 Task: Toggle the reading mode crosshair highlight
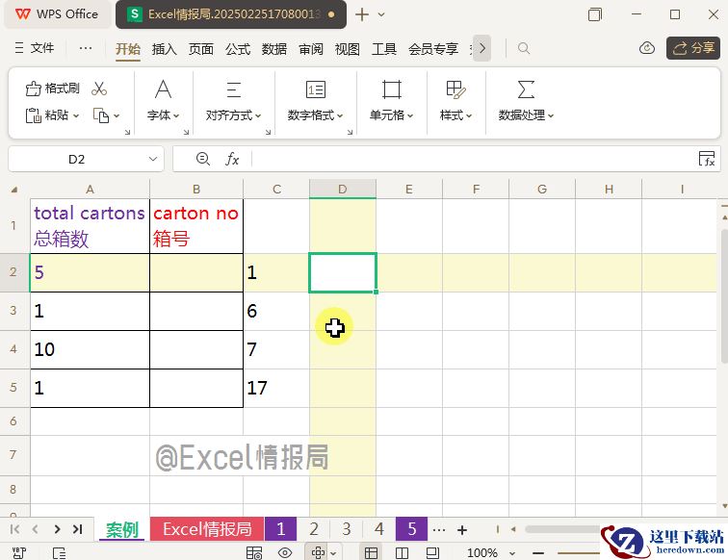(318, 553)
